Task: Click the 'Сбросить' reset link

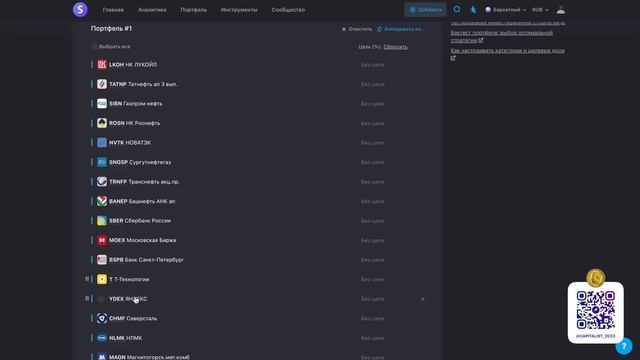Action: (x=395, y=47)
